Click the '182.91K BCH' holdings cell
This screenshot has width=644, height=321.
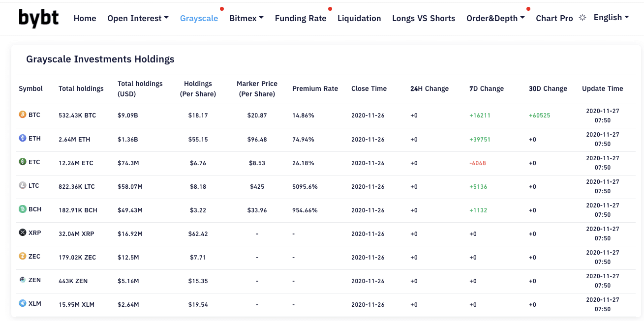coord(78,210)
